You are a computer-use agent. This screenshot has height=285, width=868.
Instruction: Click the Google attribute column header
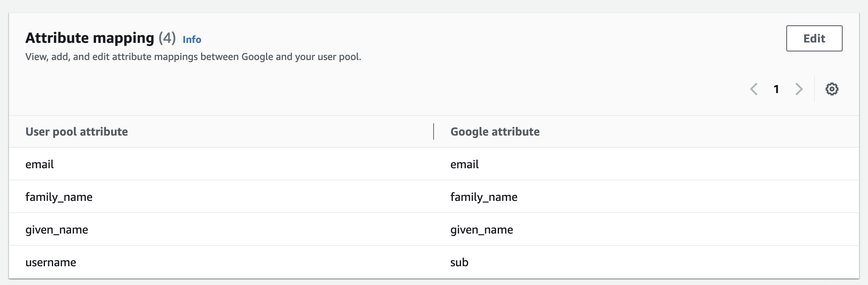click(495, 131)
